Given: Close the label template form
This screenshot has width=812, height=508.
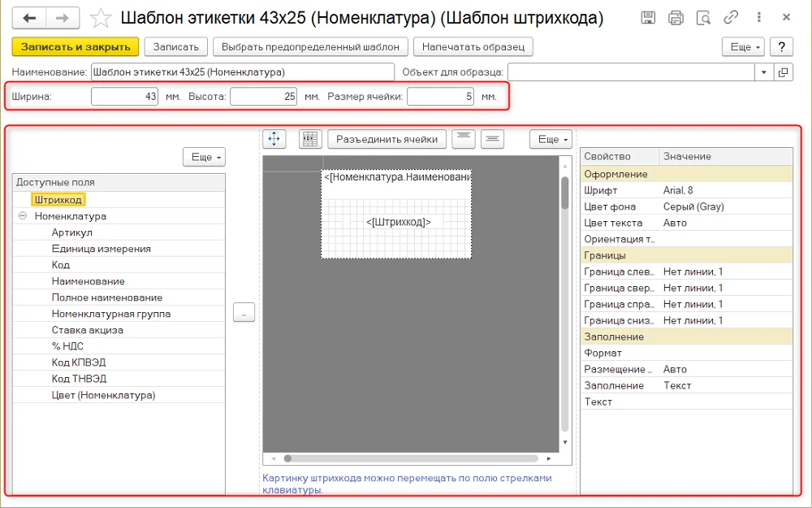Looking at the screenshot, I should tap(786, 17).
